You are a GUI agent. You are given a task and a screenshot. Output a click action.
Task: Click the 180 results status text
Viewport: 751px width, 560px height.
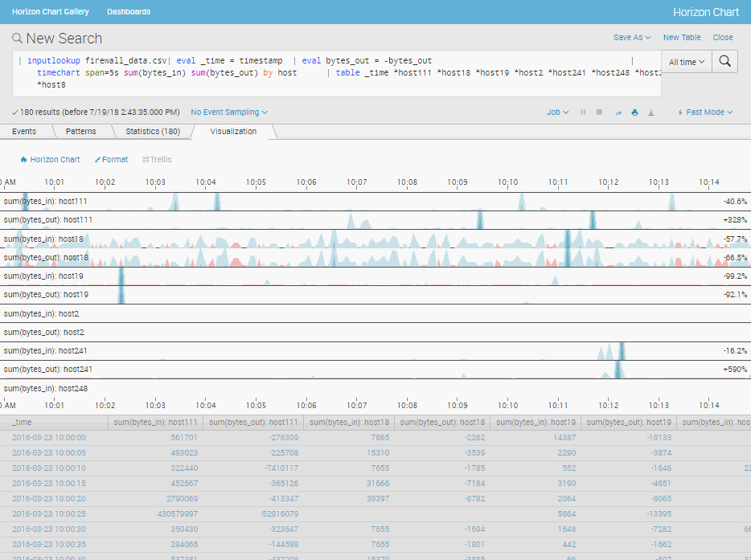[x=96, y=112]
